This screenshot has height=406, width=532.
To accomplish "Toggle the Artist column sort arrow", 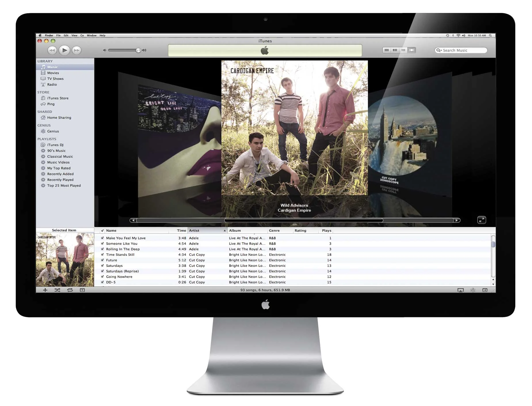I will [225, 230].
